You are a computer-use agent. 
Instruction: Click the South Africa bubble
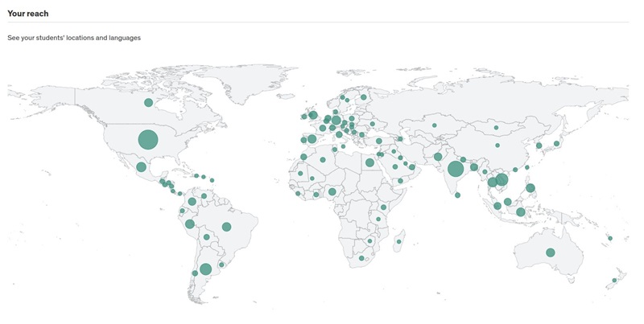362,258
